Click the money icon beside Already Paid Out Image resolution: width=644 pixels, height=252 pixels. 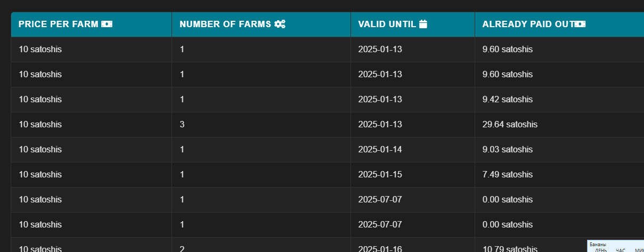[580, 24]
